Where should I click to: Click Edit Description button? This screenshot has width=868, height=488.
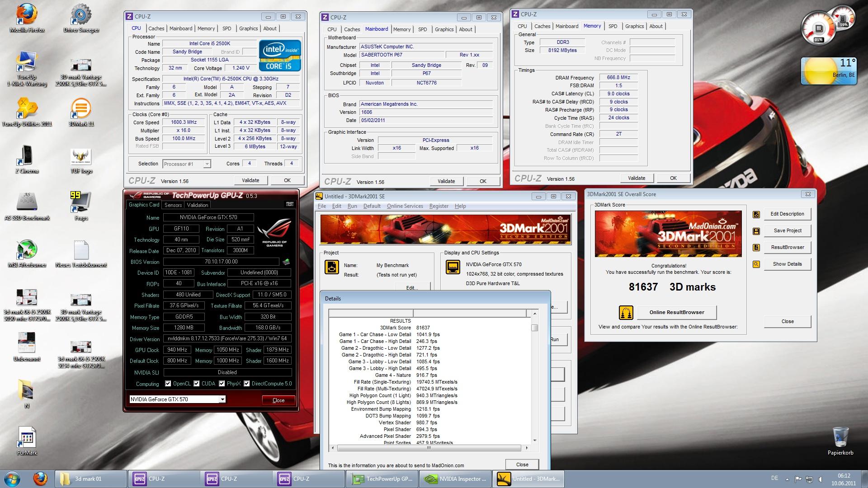tap(788, 214)
